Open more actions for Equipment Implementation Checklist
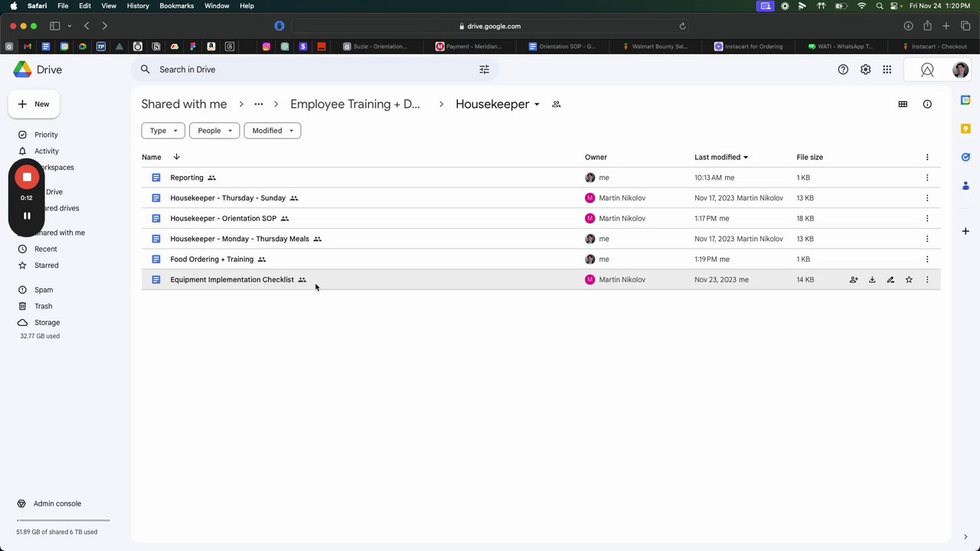The width and height of the screenshot is (980, 551). tap(927, 280)
